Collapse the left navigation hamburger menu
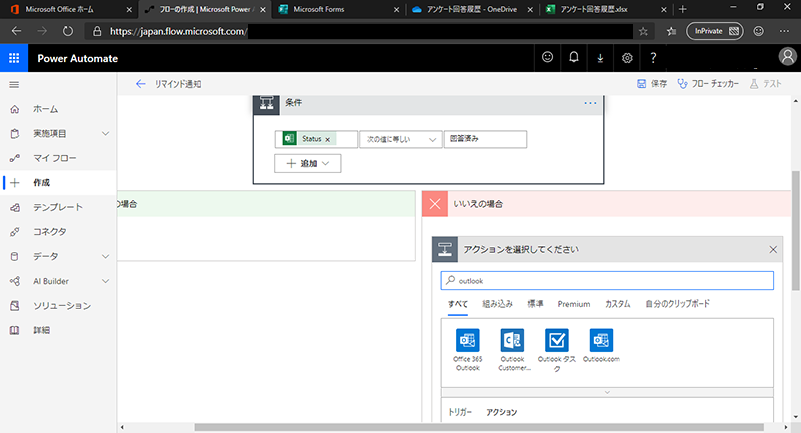The height and width of the screenshot is (433, 801). point(14,84)
